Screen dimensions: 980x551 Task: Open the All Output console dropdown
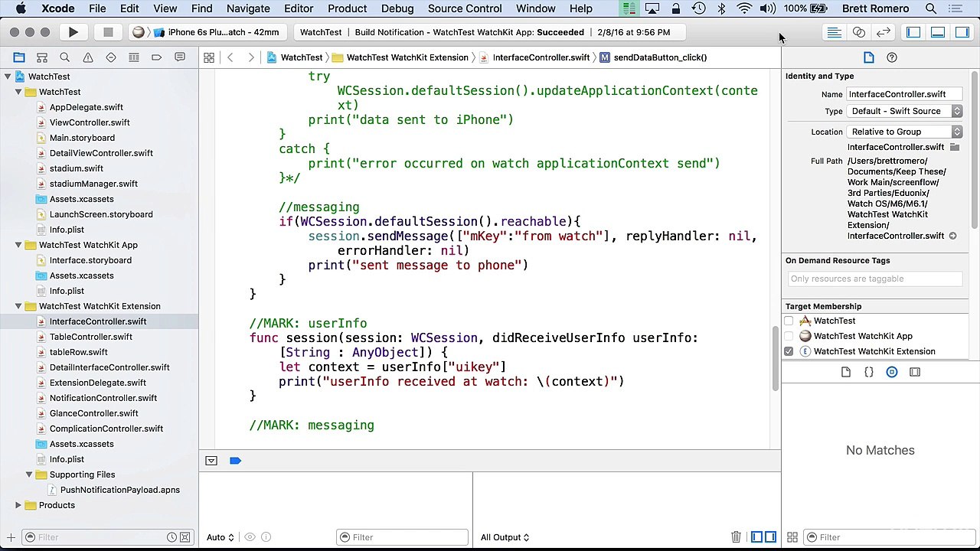pos(505,537)
